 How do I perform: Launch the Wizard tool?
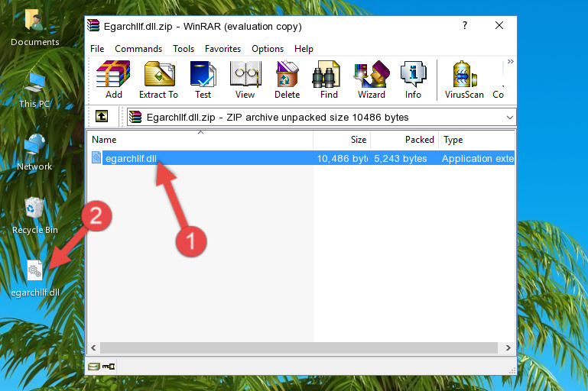tap(372, 79)
